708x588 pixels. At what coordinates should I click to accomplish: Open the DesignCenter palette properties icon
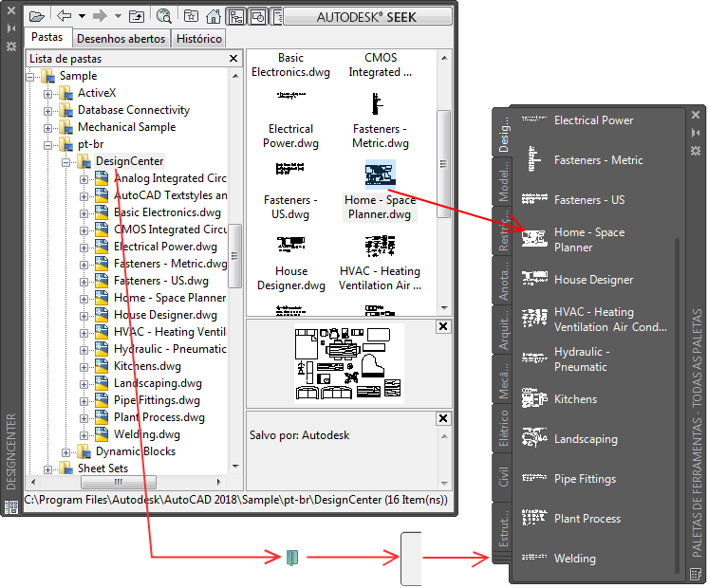11,506
